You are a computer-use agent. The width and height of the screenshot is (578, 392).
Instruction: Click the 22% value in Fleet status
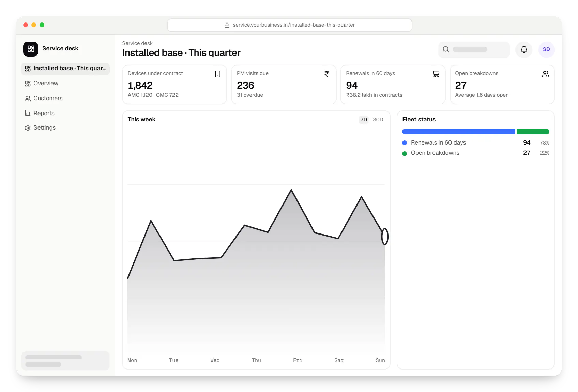click(544, 153)
